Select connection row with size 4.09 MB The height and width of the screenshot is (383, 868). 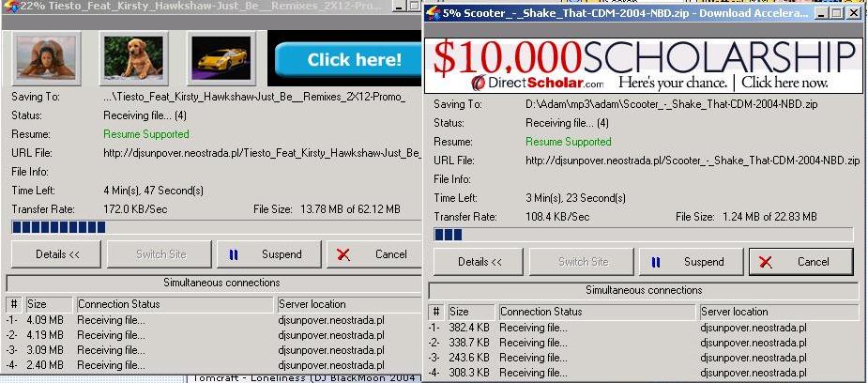213,320
